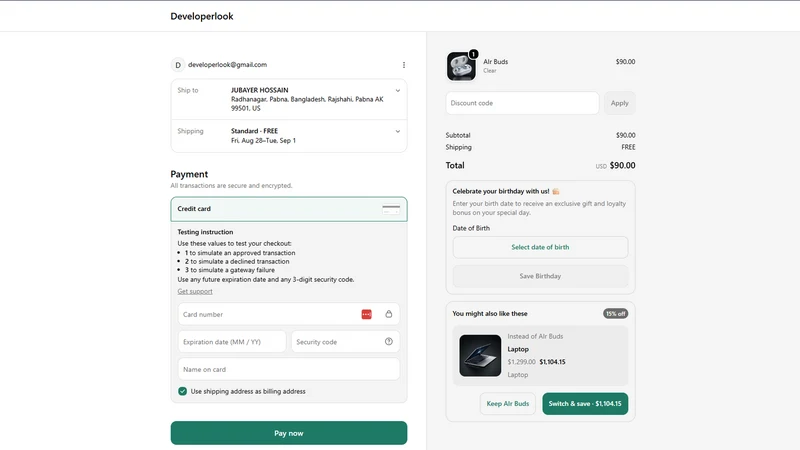This screenshot has height=450, width=800.
Task: Click the quantity badge on Air Buds
Action: point(473,54)
